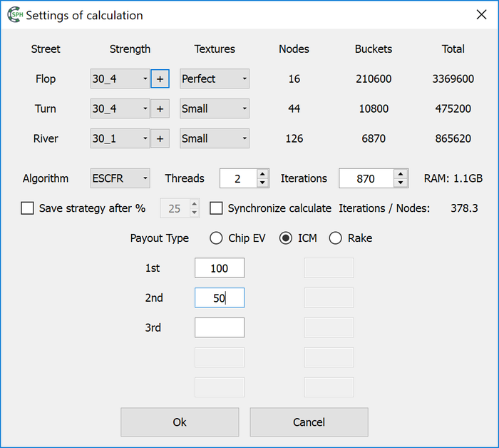Screen dimensions: 499x448
Task: Increase Iterations using the up arrow
Action: pyautogui.click(x=401, y=174)
